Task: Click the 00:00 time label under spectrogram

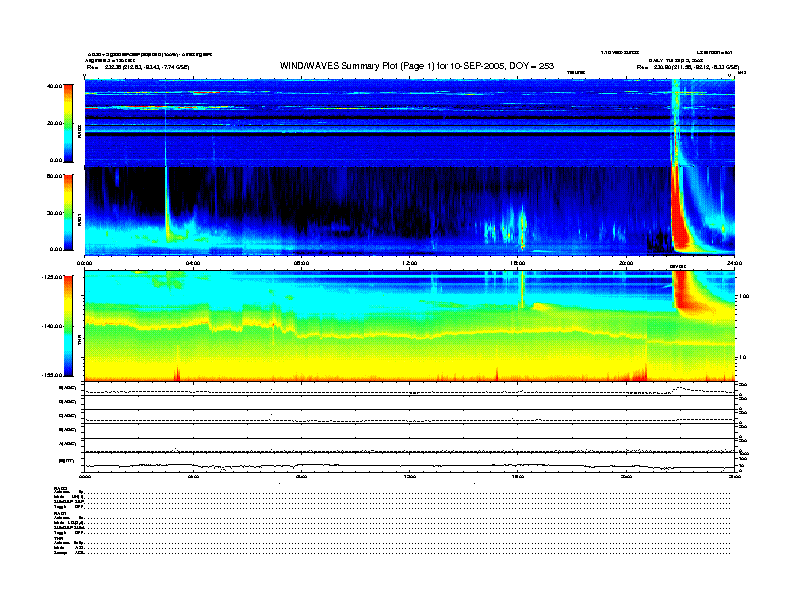Action: coord(84,263)
